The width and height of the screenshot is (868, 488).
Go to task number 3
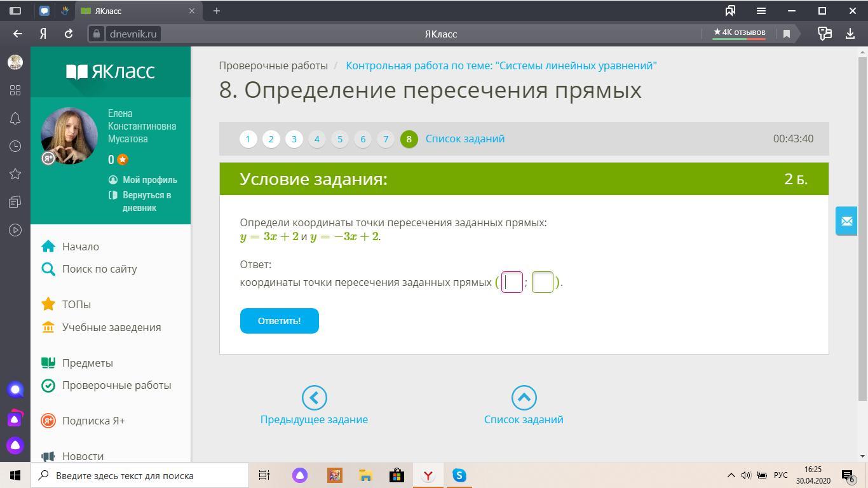294,139
